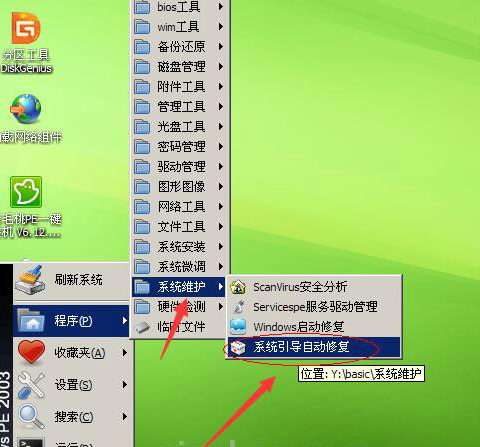Open the 程序(P) start menu entry
Viewport: 480px width, 447px height.
point(71,321)
